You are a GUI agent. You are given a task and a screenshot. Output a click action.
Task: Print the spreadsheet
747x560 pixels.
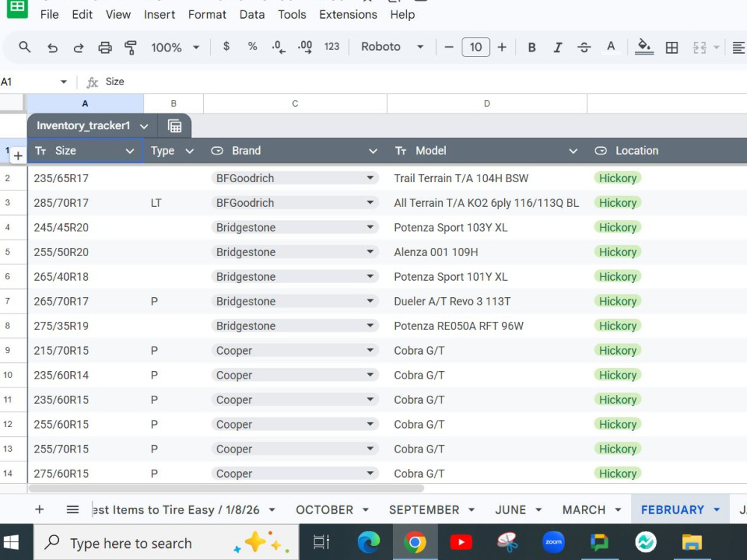(105, 47)
